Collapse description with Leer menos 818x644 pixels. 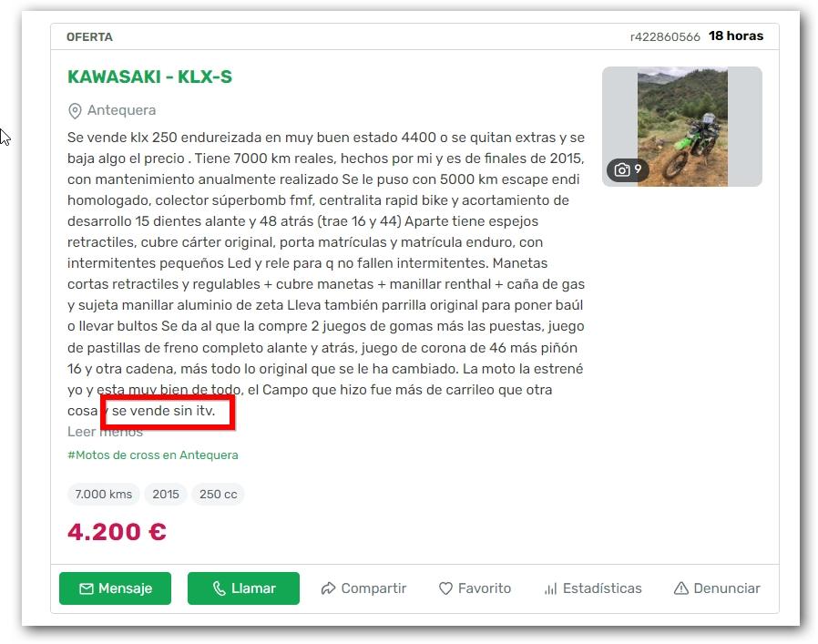(x=105, y=432)
